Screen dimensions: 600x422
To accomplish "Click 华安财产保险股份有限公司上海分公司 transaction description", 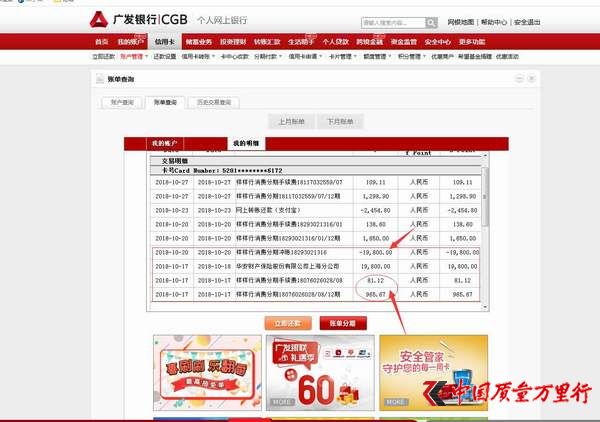I will click(287, 266).
